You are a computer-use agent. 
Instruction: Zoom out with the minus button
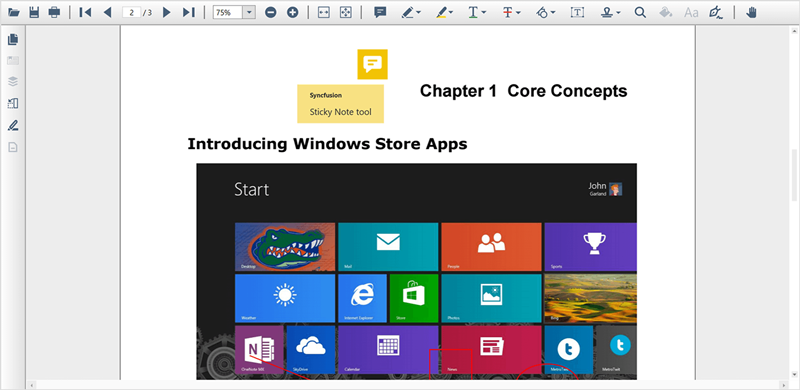[x=271, y=12]
